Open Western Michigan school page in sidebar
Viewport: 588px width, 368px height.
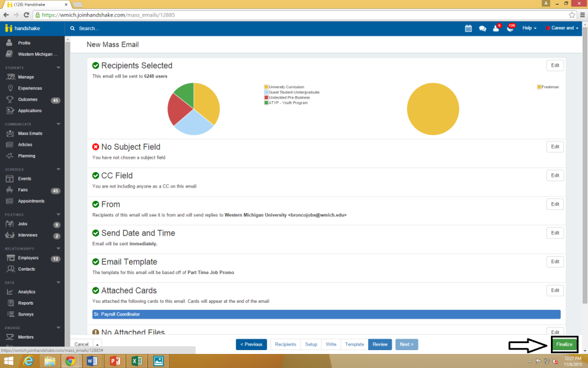click(38, 54)
